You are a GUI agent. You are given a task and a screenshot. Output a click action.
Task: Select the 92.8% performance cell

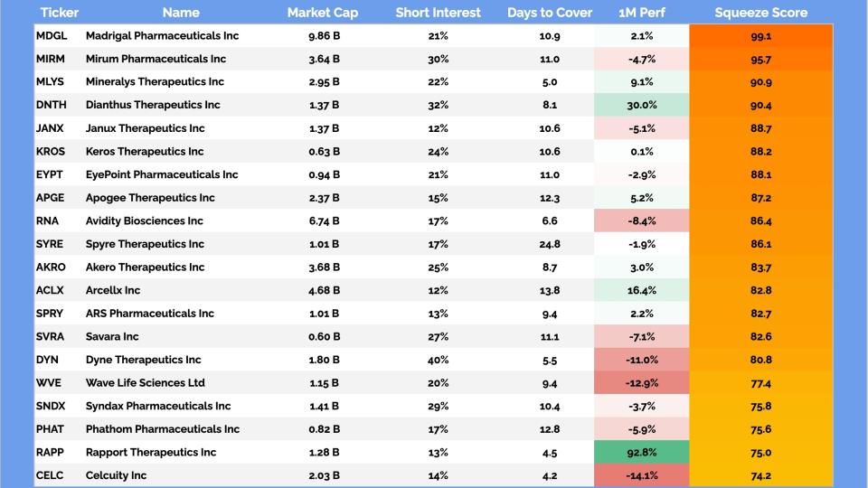[x=641, y=452]
